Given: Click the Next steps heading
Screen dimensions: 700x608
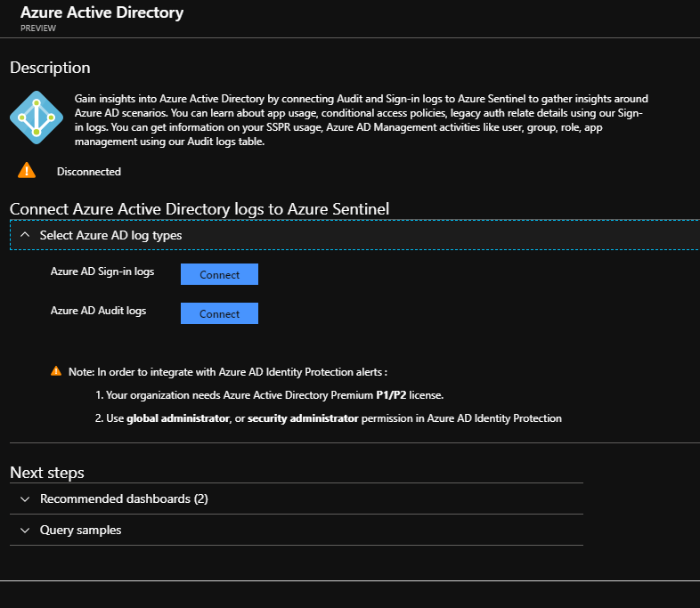Looking at the screenshot, I should click(47, 473).
